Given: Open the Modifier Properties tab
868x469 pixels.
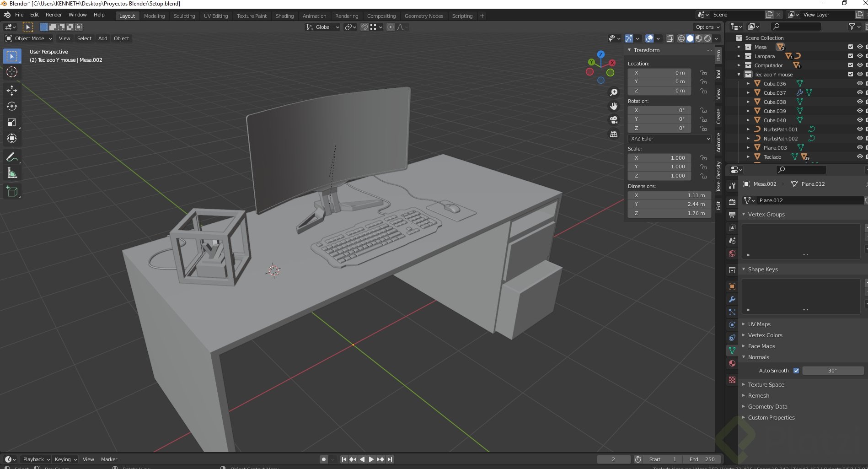Looking at the screenshot, I should (732, 299).
